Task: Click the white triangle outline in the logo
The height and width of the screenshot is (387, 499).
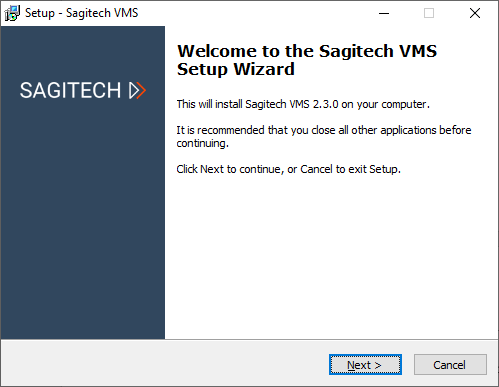Action: (134, 90)
